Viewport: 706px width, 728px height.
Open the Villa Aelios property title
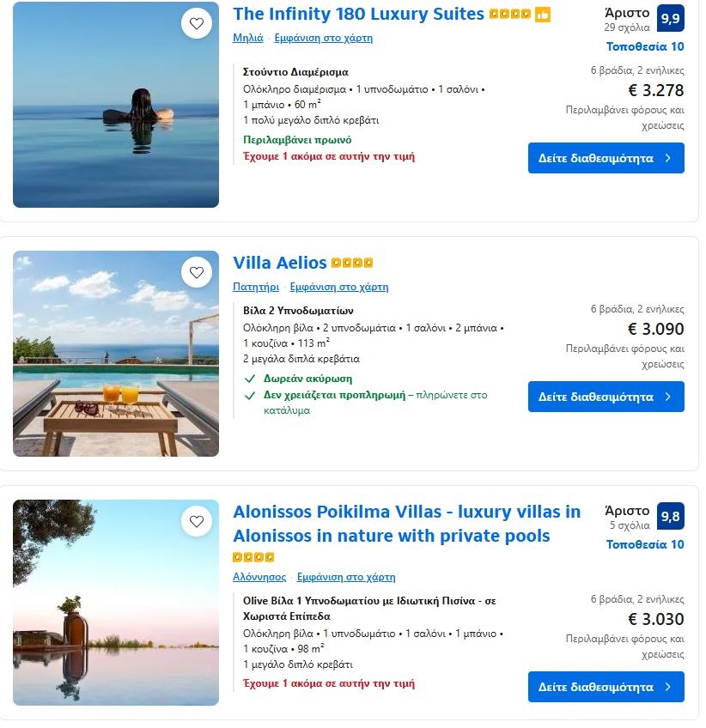[x=280, y=263]
